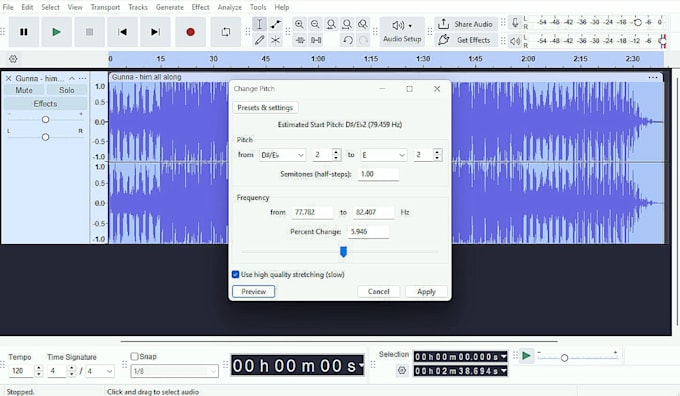Click Play-at-speed green button

(x=526, y=356)
